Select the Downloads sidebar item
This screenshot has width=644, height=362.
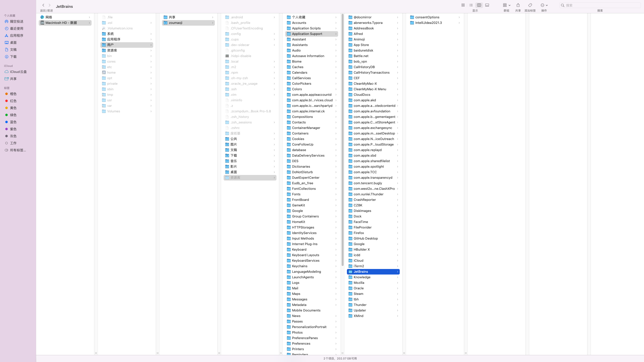(13, 57)
